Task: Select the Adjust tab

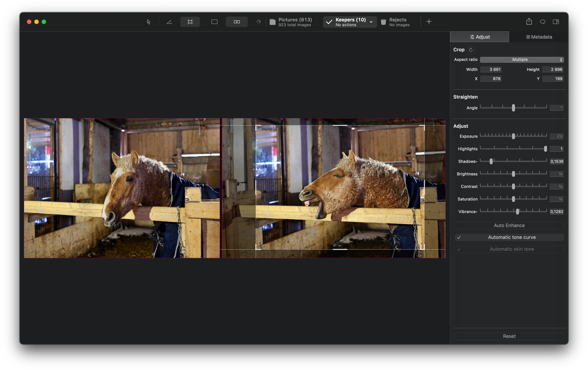Action: coord(480,37)
